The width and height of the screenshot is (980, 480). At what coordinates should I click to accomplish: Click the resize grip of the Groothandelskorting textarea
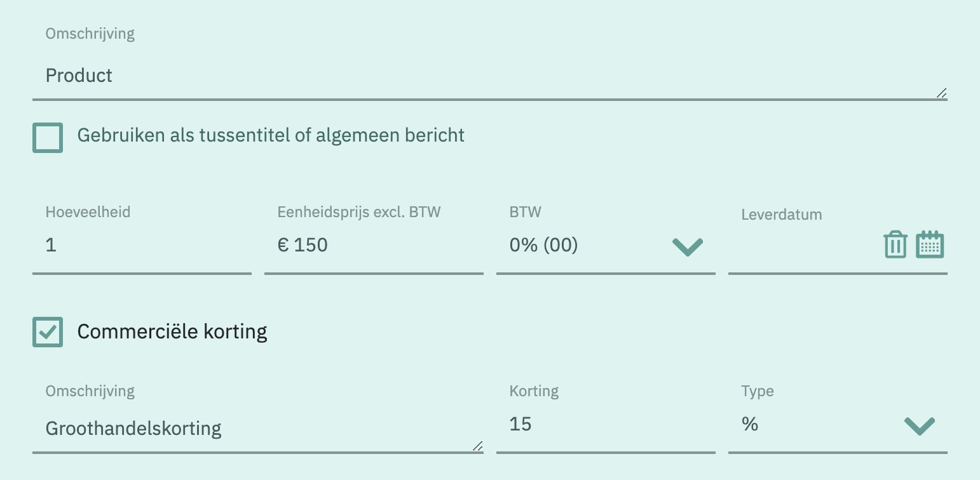point(477,446)
